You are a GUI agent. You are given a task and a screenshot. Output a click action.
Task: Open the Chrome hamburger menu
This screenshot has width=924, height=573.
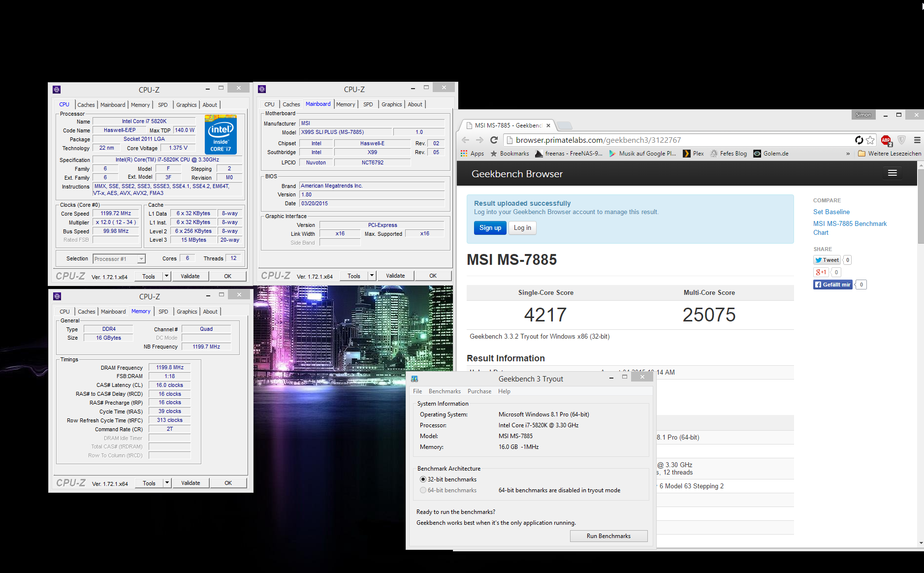(x=917, y=140)
